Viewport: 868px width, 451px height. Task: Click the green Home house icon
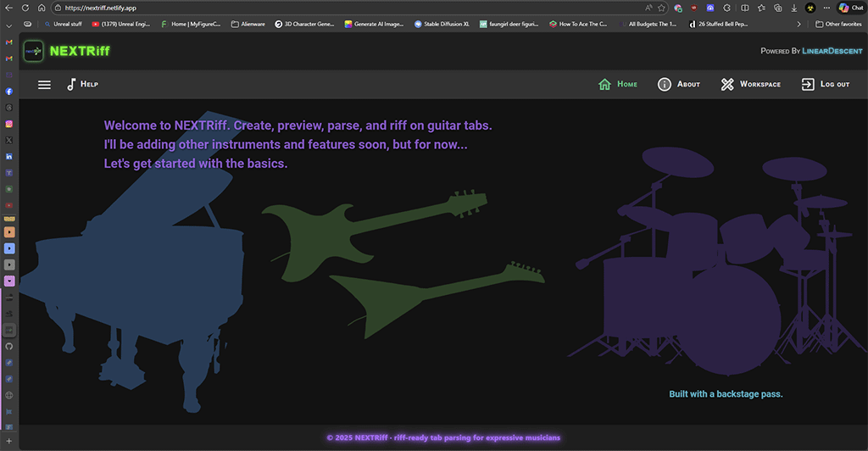(x=604, y=85)
